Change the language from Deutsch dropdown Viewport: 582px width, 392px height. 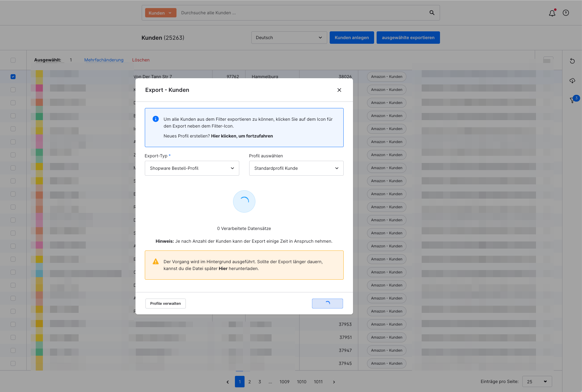click(x=289, y=37)
